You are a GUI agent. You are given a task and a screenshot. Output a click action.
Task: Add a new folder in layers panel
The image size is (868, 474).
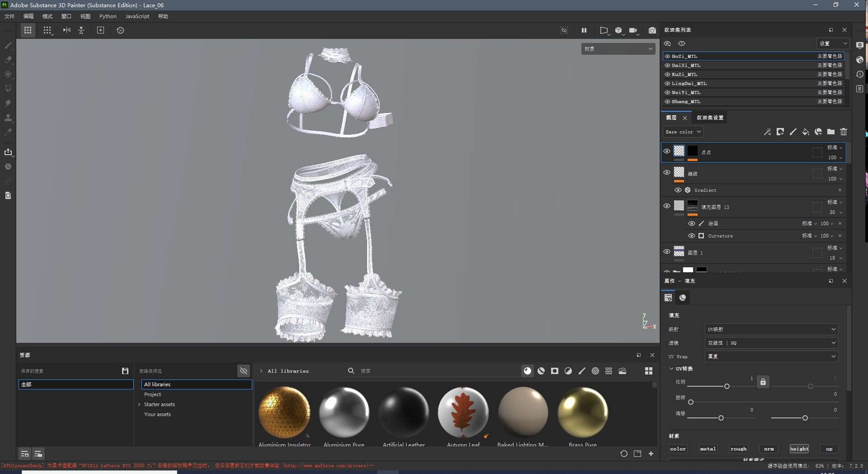point(830,132)
